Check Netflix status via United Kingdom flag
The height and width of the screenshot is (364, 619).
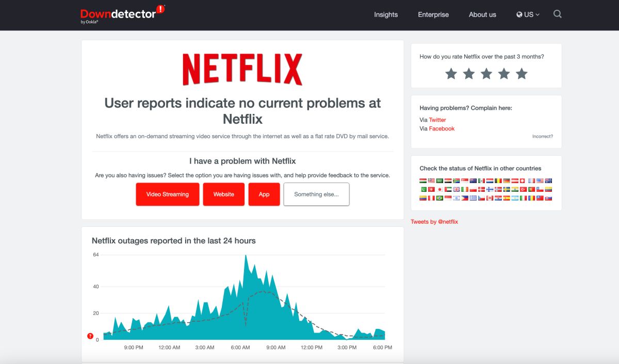[x=457, y=189]
